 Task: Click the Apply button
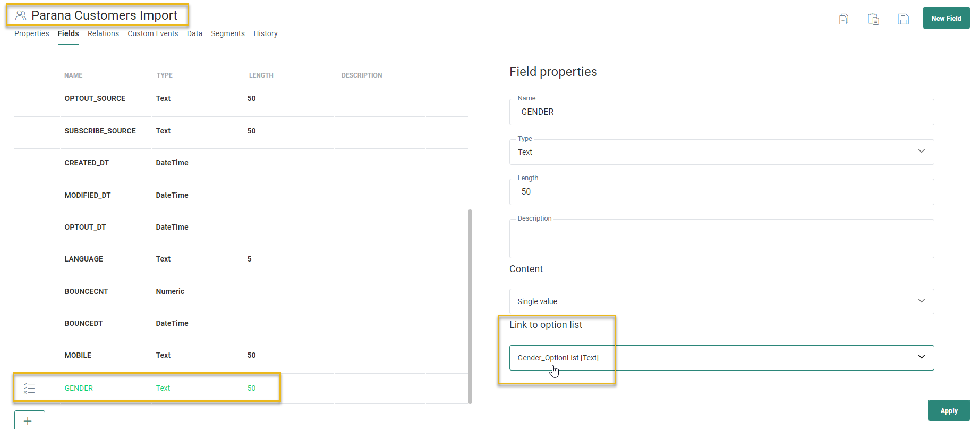tap(949, 411)
